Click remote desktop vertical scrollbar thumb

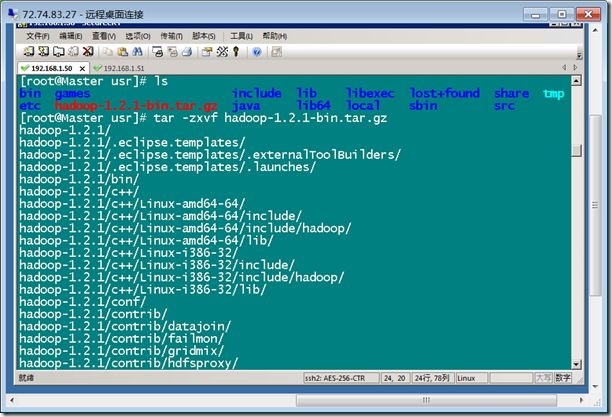coord(595,205)
